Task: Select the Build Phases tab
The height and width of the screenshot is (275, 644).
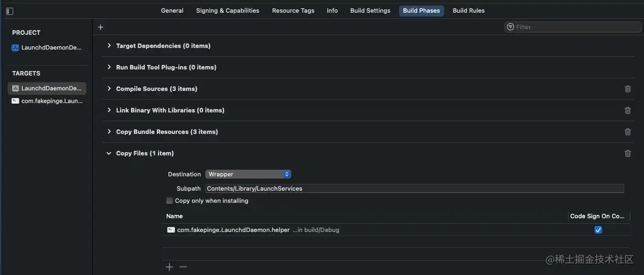Action: click(422, 10)
